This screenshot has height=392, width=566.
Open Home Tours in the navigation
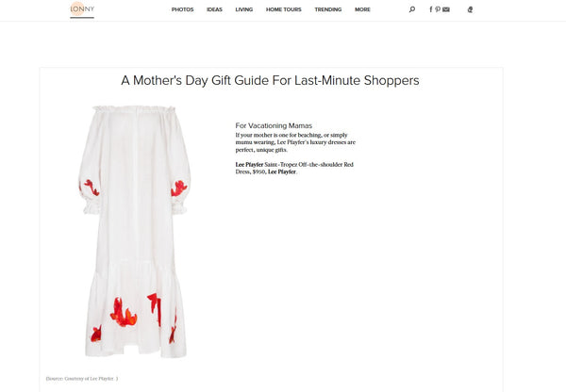(x=284, y=9)
